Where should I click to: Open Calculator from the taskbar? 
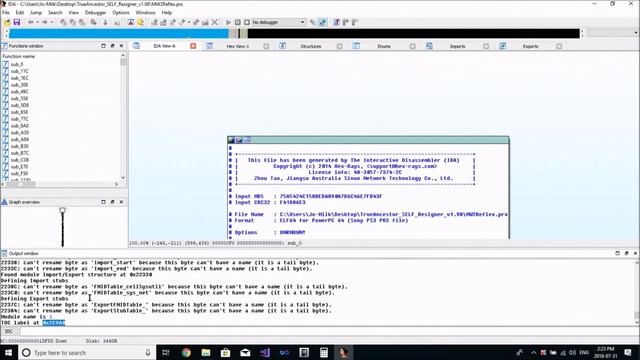tap(324, 352)
